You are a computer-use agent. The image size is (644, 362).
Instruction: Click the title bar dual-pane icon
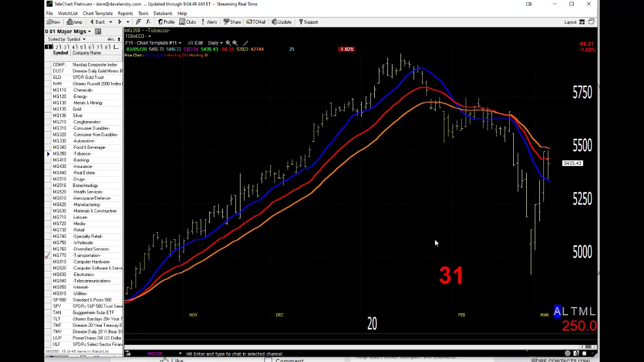pos(529,4)
